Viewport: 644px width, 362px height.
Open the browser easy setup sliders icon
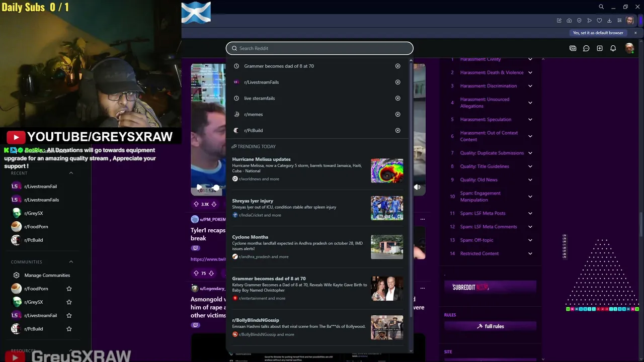coord(619,21)
